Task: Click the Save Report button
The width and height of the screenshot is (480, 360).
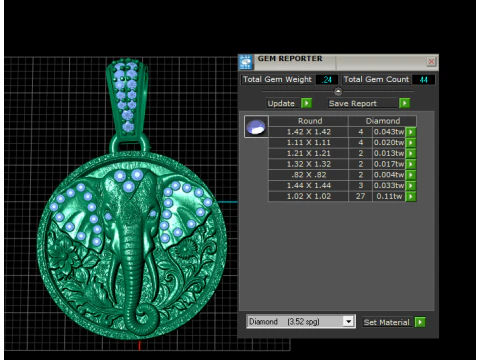Action: 363,103
